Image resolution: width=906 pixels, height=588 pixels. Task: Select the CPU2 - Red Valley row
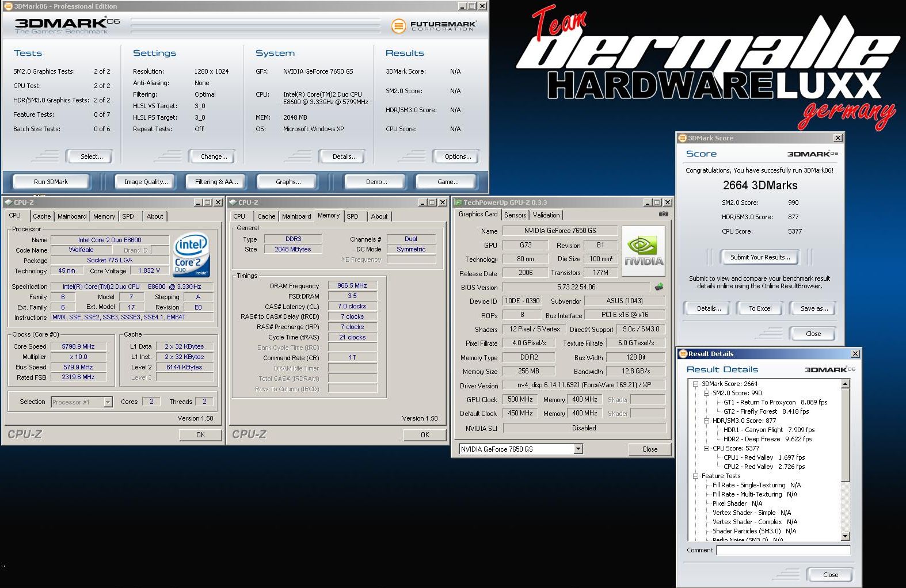tap(764, 467)
